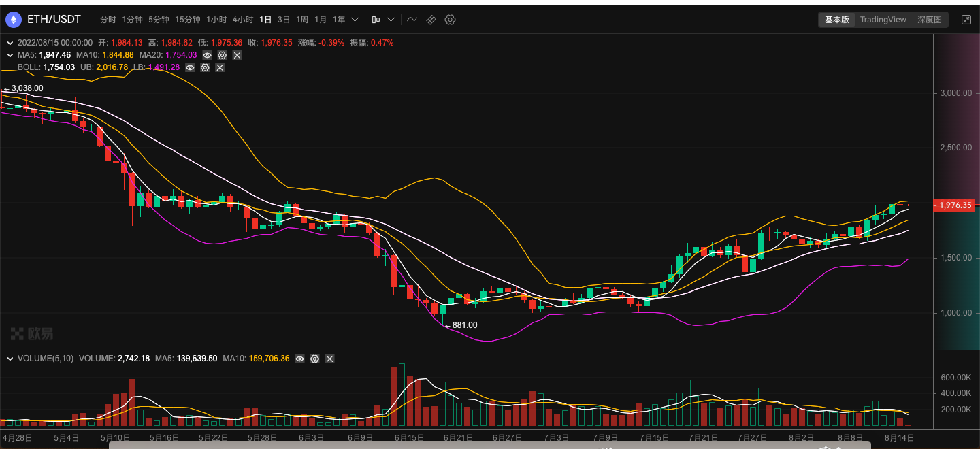The height and width of the screenshot is (449, 980).
Task: Click the curve line chart icon
Action: [412, 20]
